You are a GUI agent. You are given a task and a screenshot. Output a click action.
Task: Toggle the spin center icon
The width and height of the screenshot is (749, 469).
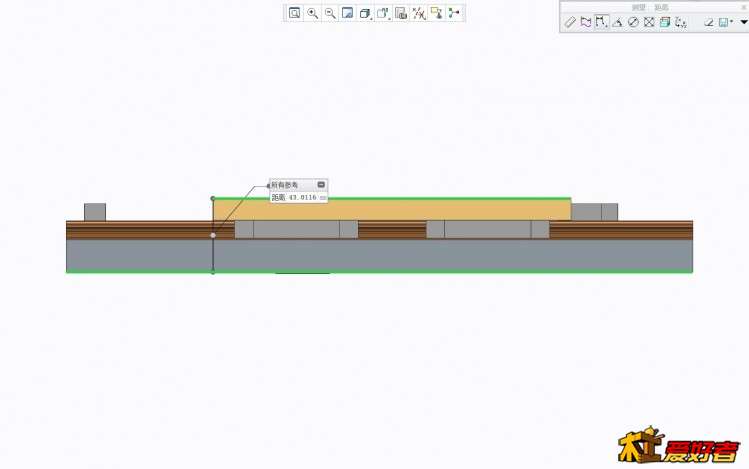(454, 13)
